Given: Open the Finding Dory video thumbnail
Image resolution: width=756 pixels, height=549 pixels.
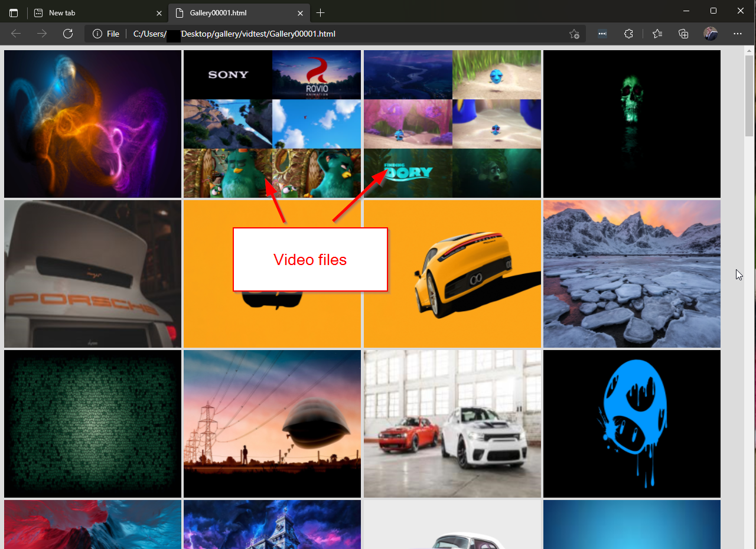Looking at the screenshot, I should tap(452, 124).
